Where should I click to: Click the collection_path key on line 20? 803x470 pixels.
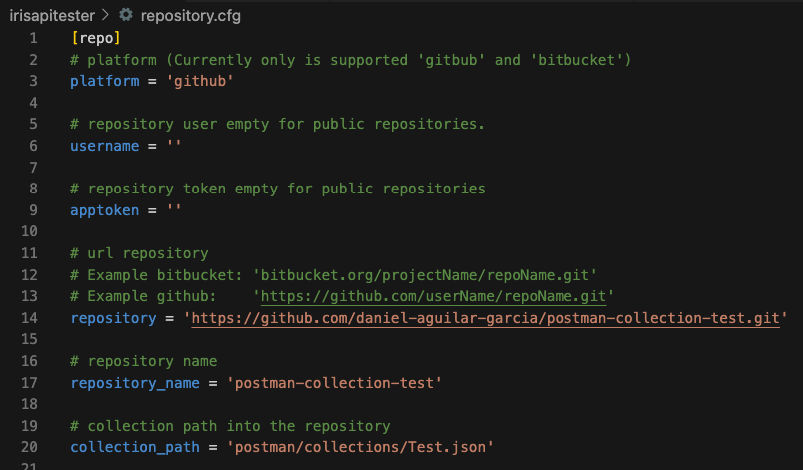coord(135,447)
